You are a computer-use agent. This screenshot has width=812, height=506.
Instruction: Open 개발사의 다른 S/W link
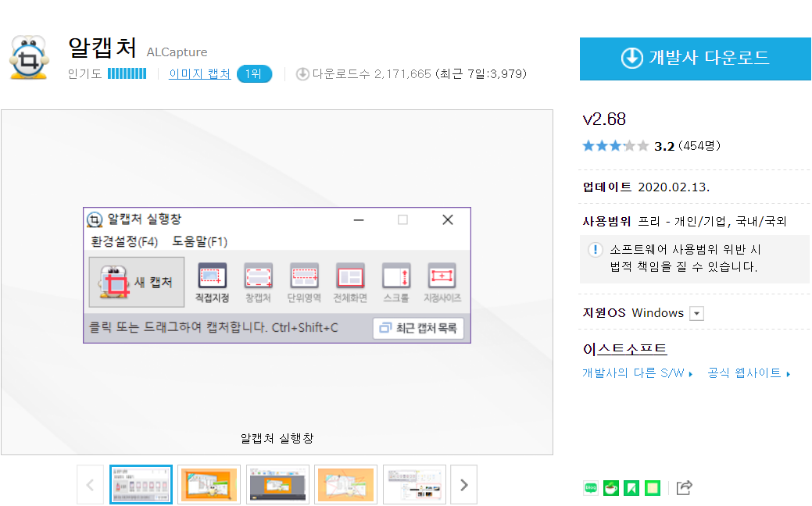tap(638, 373)
